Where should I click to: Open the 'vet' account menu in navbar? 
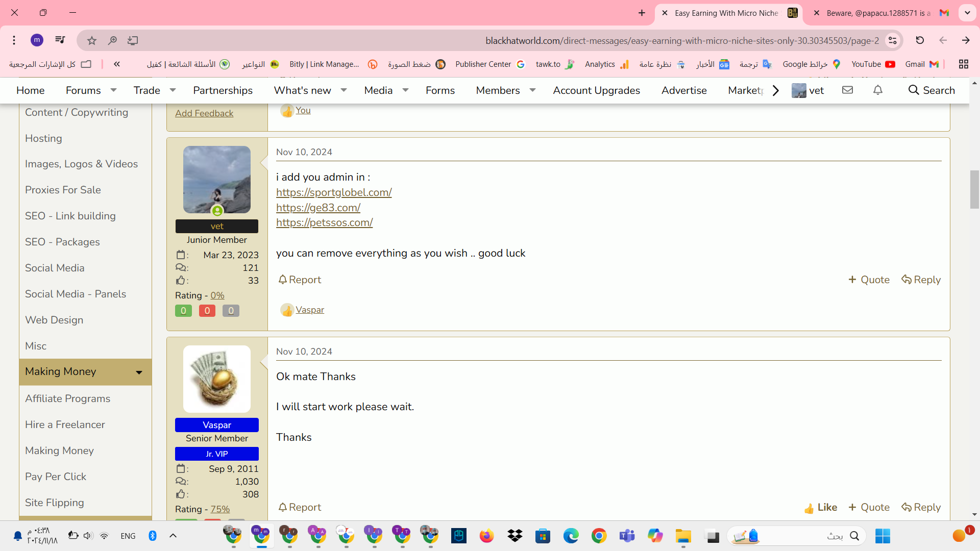click(808, 90)
